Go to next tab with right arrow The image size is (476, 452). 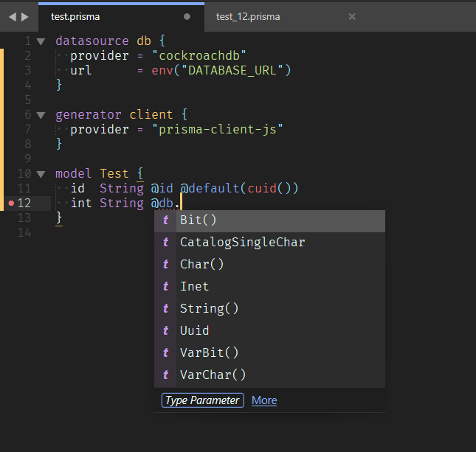(x=25, y=17)
